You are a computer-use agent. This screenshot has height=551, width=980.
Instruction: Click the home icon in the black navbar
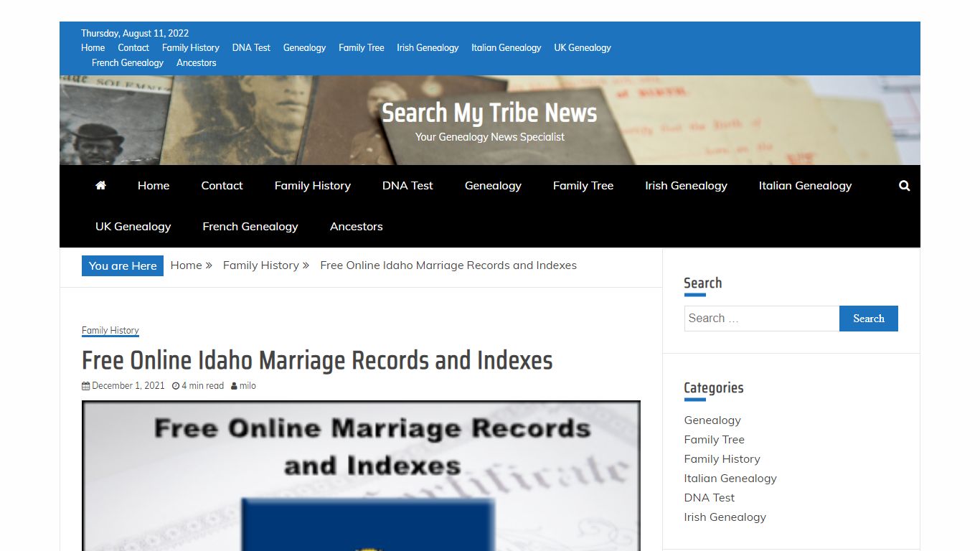click(x=100, y=185)
